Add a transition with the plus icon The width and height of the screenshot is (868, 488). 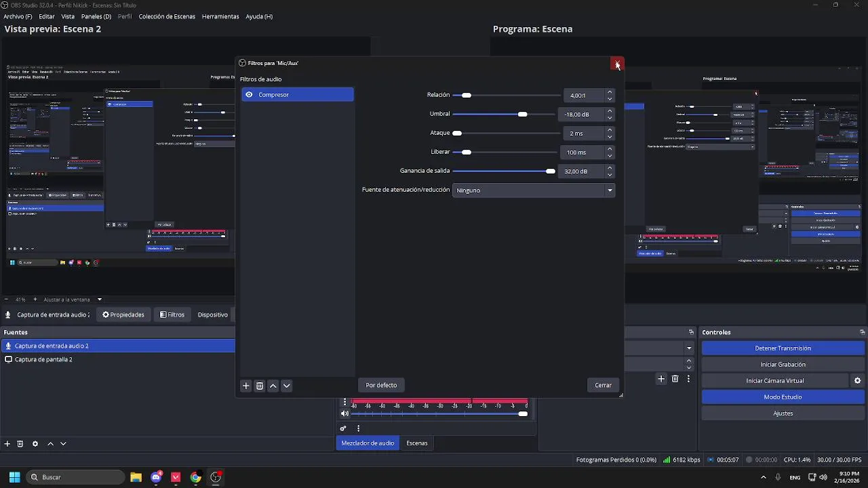point(661,379)
